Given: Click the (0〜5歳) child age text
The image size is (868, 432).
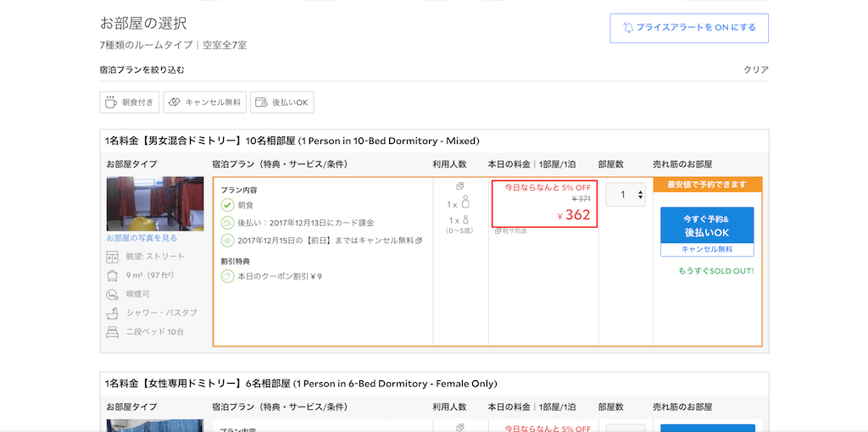Looking at the screenshot, I should [x=460, y=230].
